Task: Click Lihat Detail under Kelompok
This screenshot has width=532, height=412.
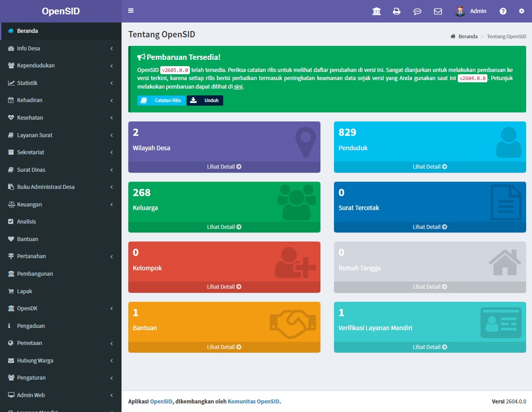Action: [x=224, y=287]
